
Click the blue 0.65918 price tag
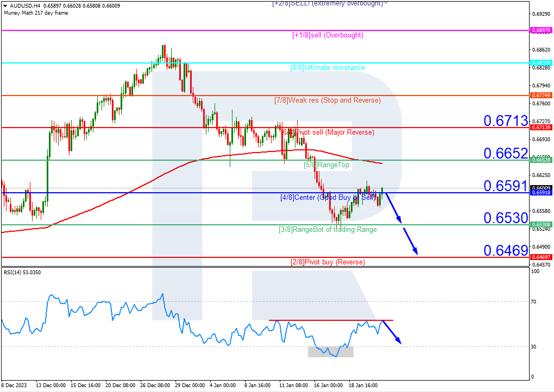point(541,193)
